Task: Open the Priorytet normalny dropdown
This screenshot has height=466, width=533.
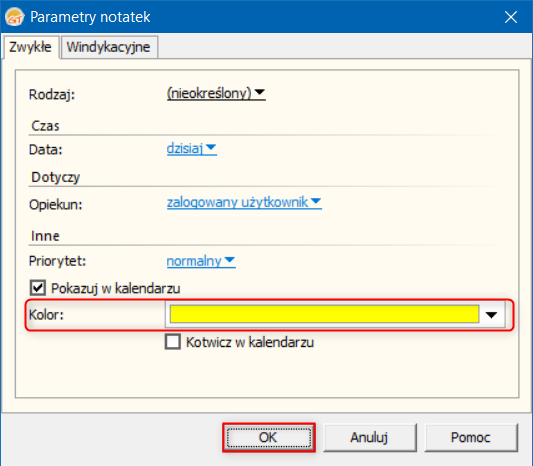Action: pyautogui.click(x=201, y=261)
